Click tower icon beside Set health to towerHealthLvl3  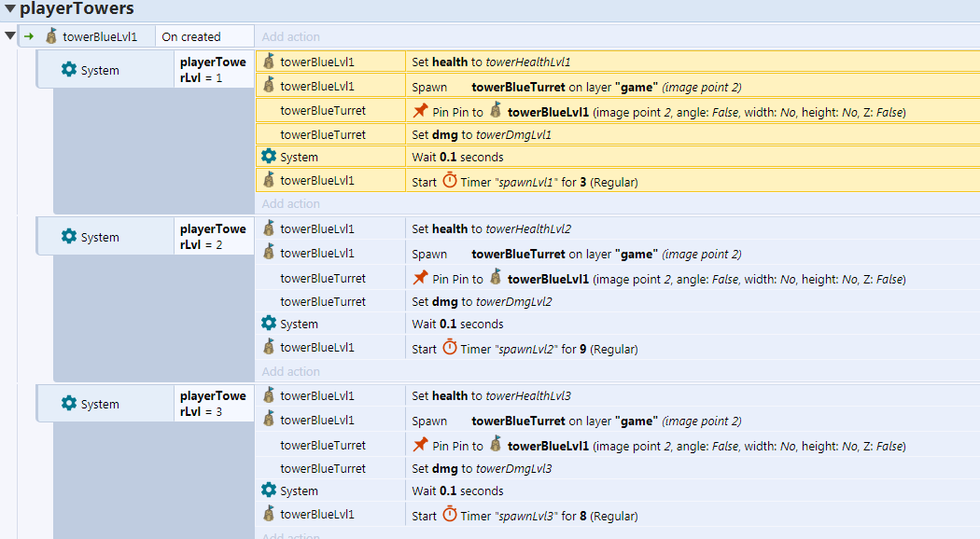pyautogui.click(x=269, y=394)
